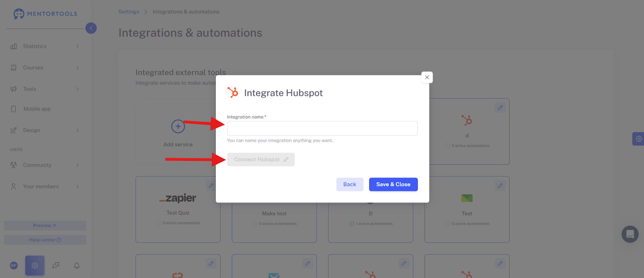The width and height of the screenshot is (644, 278).
Task: Click the Preview button
Action: [x=45, y=226]
